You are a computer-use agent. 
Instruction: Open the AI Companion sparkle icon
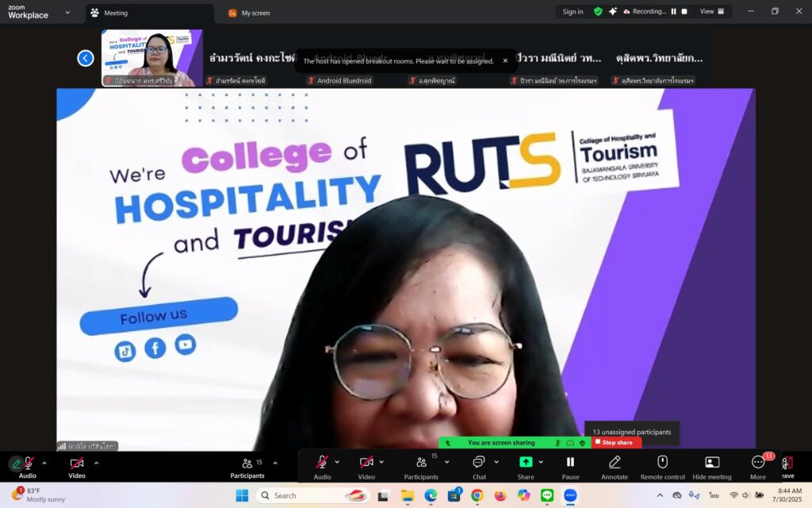(613, 11)
